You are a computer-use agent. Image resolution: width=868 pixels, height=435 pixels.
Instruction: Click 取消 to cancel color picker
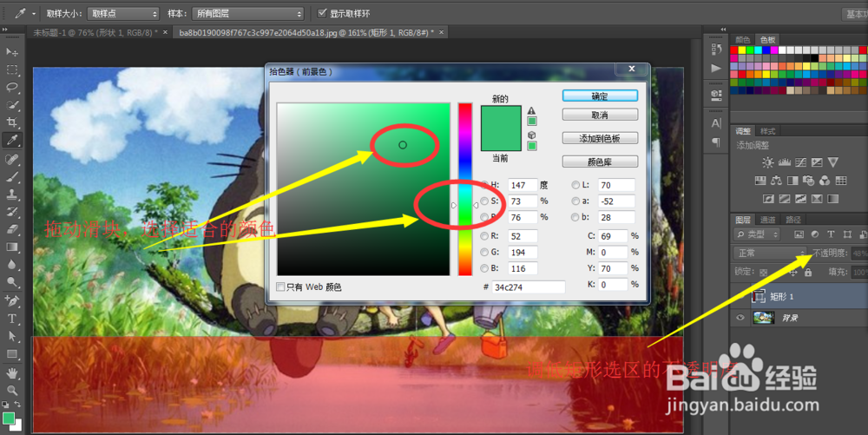tap(600, 115)
